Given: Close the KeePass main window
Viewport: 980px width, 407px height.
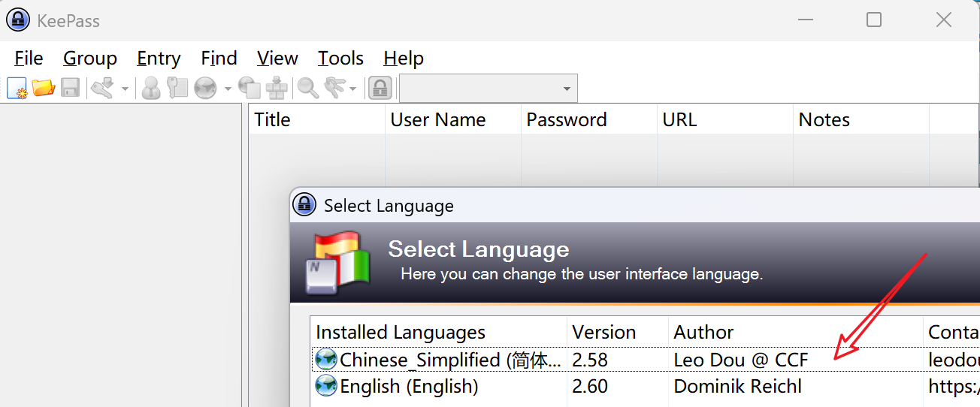Looking at the screenshot, I should (944, 20).
